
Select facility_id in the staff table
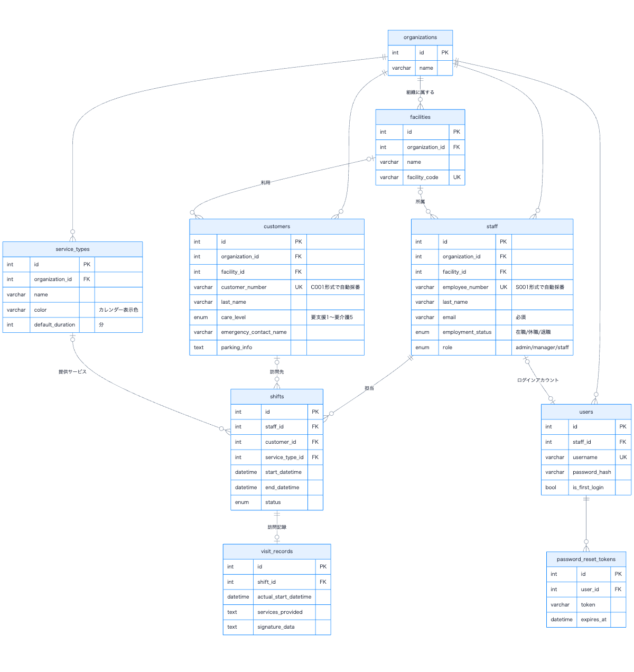(x=467, y=272)
